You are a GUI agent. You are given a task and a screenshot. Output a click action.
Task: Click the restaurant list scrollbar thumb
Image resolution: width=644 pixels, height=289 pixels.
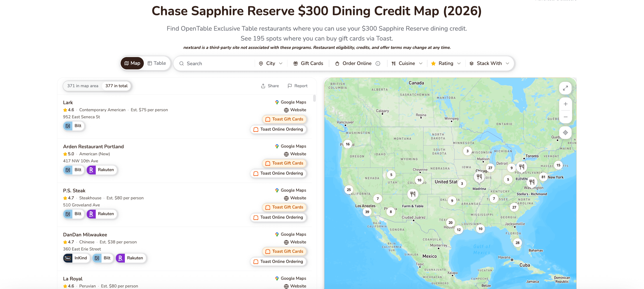(314, 98)
